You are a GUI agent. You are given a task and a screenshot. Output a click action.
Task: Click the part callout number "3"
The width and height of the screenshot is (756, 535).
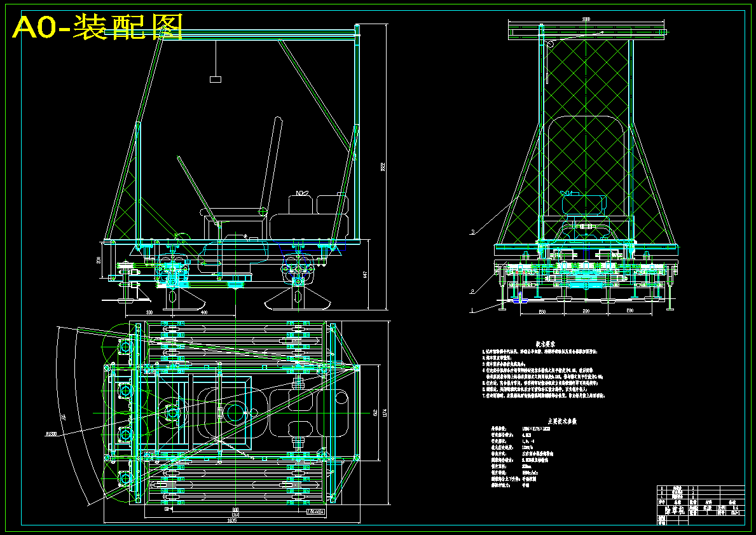[x=472, y=232]
